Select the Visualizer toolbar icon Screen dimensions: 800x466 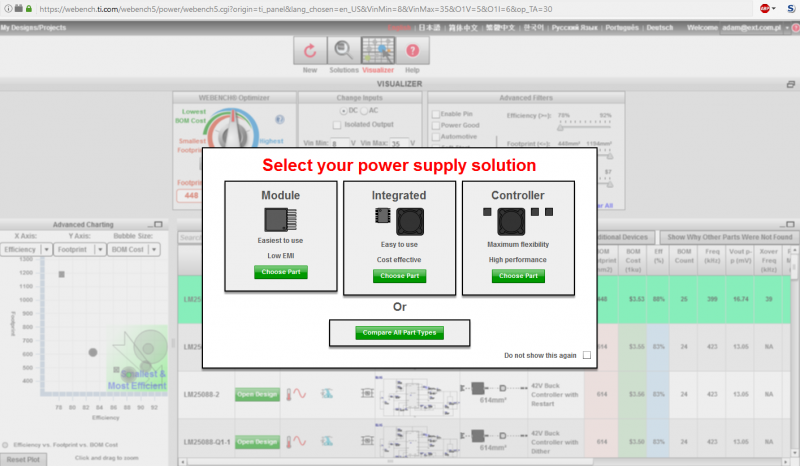point(378,52)
